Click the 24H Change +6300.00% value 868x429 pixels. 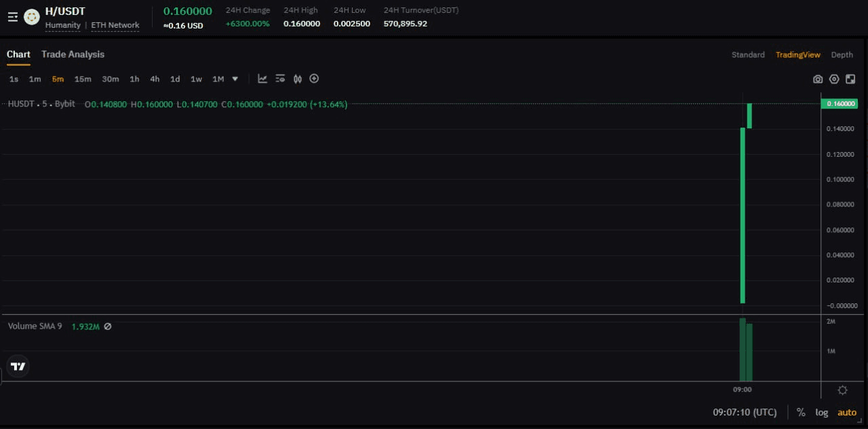click(248, 24)
